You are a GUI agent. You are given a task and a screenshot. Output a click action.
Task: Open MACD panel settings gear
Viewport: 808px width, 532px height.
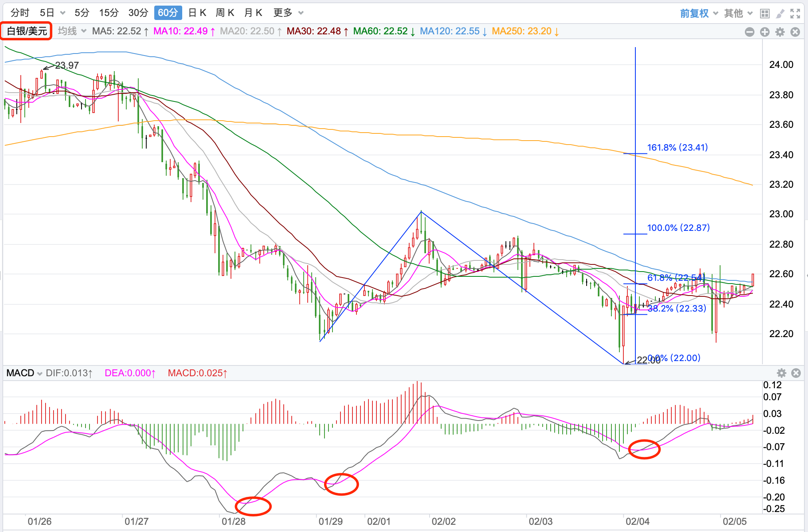coord(782,373)
